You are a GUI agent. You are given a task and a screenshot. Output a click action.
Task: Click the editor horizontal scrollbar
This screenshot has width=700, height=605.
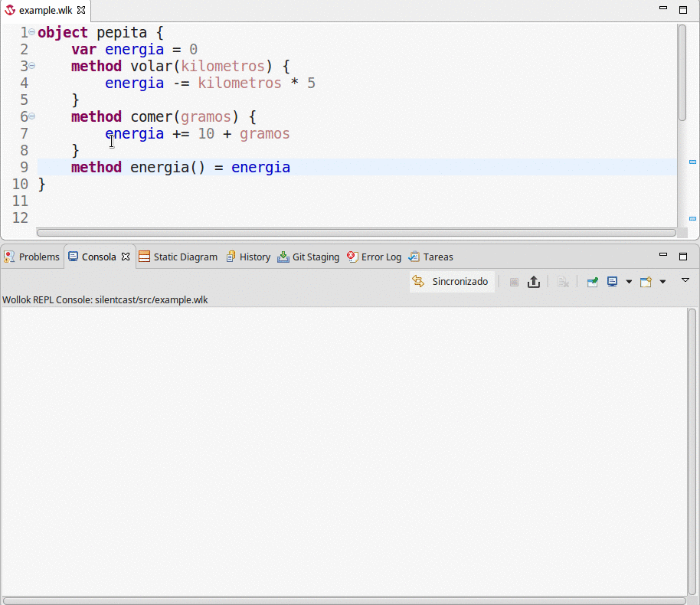click(x=356, y=233)
